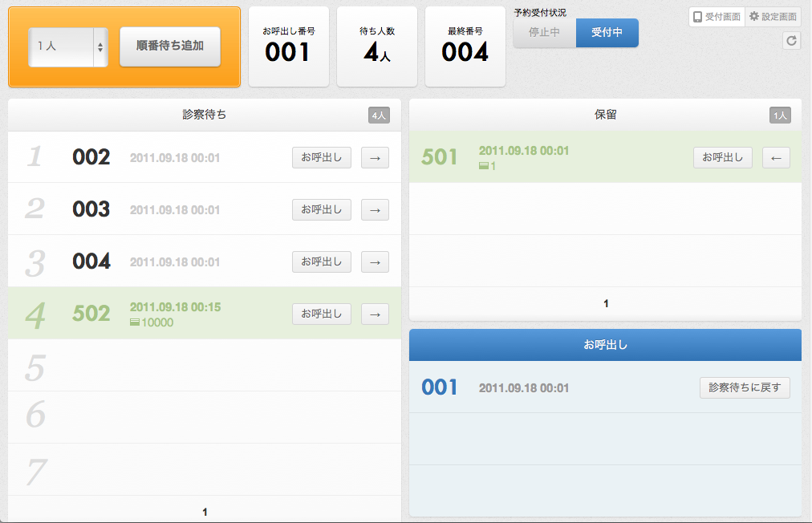
Task: Call ticket 002 with お呼出し button
Action: 322,158
